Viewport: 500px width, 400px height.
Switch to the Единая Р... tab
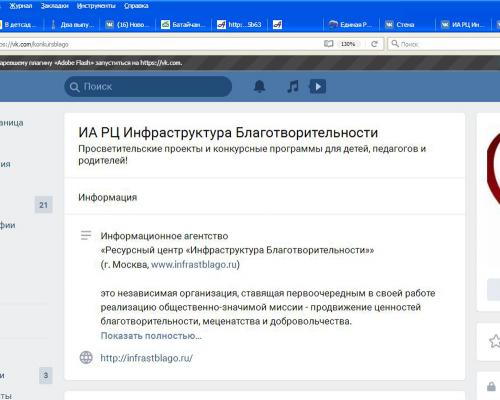coord(351,25)
